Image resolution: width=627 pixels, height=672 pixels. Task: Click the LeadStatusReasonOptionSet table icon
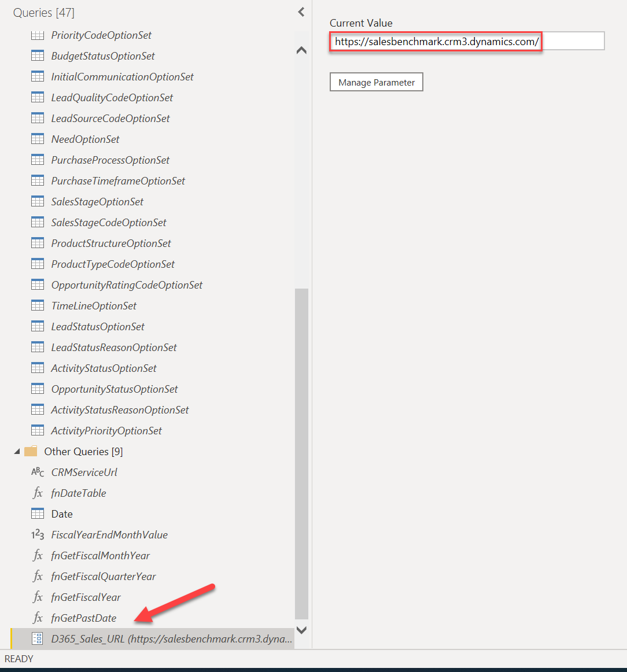[37, 348]
